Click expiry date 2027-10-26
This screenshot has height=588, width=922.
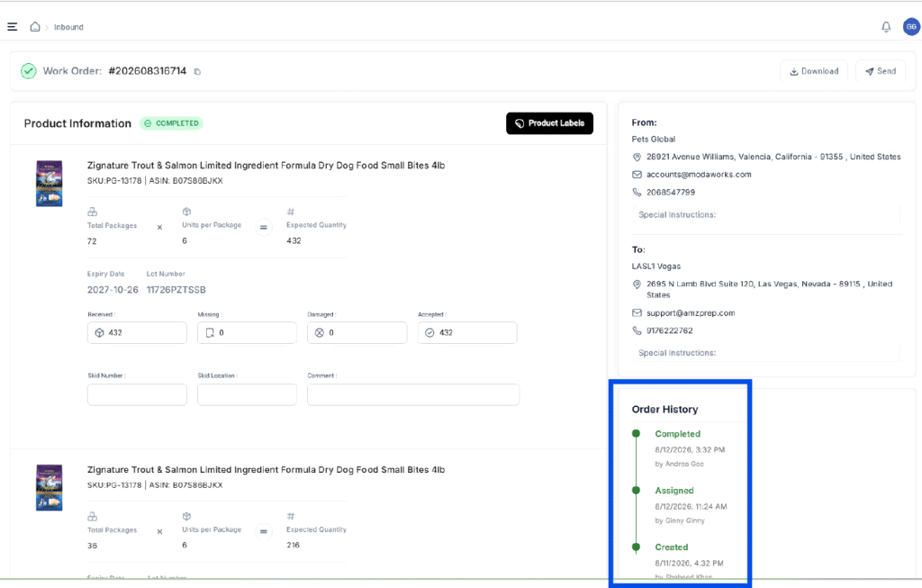tap(113, 290)
